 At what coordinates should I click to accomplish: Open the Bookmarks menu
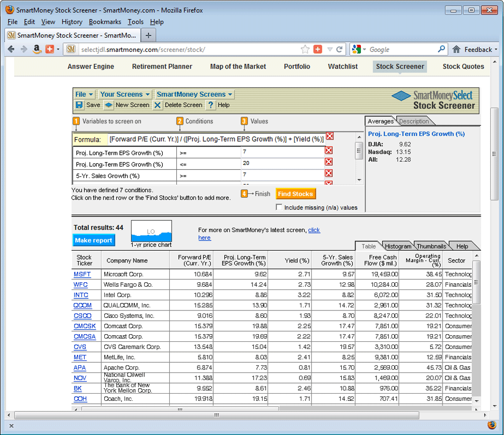(105, 22)
